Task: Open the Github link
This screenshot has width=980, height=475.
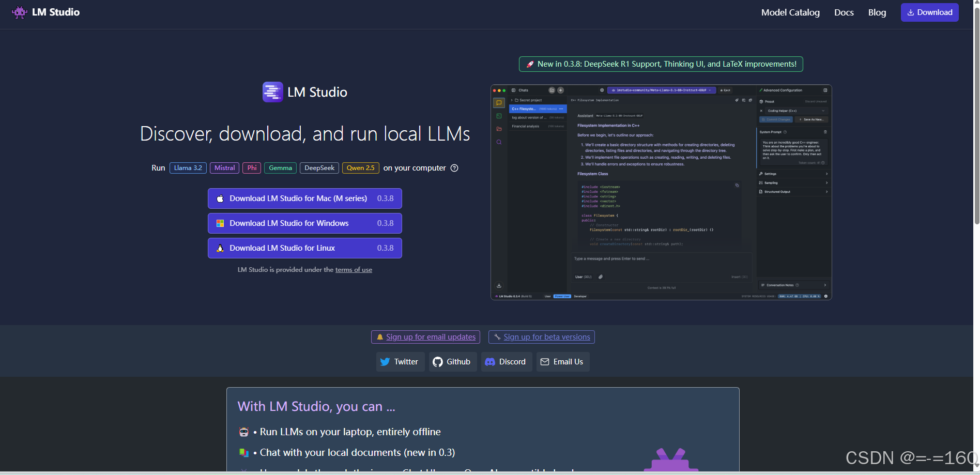Action: pyautogui.click(x=453, y=362)
